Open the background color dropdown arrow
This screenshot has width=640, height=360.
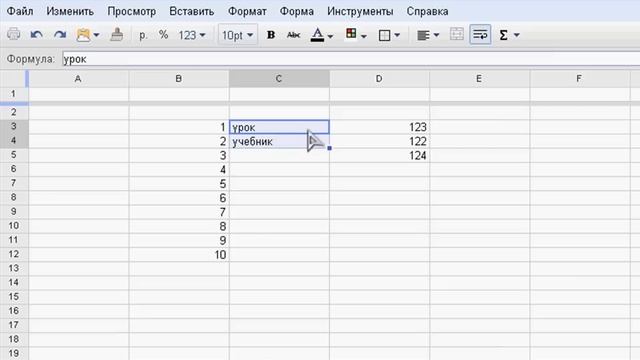[x=363, y=36]
